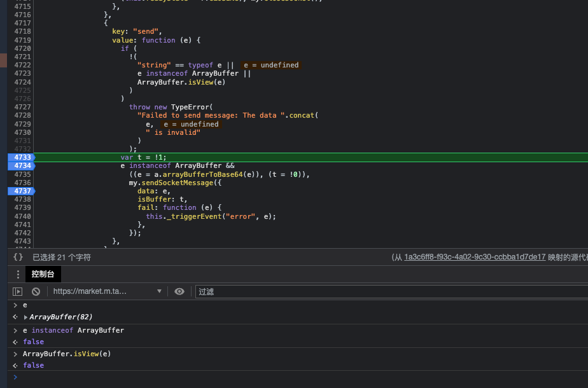
Task: Set breakpoint on line number 4727
Action: (x=22, y=107)
